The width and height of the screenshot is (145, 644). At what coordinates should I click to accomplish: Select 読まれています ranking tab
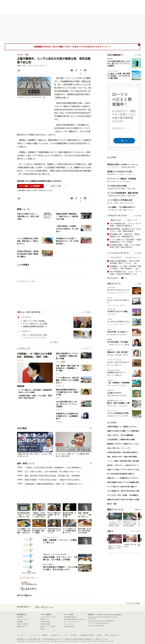click(116, 220)
